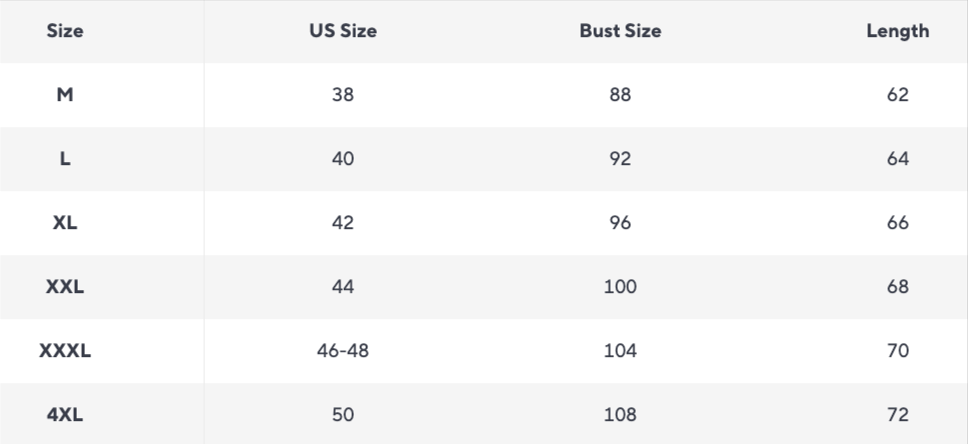Image resolution: width=968 pixels, height=444 pixels.
Task: Select the M size row label
Action: [x=65, y=94]
